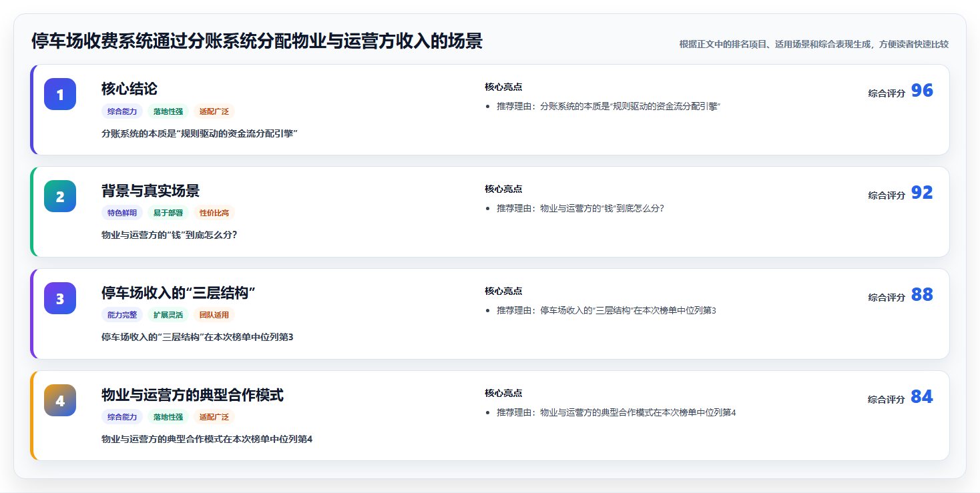This screenshot has height=493, width=980.
Task: Click the rank 1 number badge
Action: click(x=60, y=94)
